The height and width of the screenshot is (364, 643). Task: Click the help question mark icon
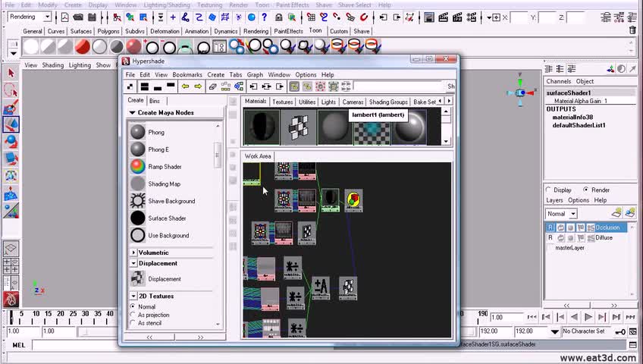[x=265, y=17]
